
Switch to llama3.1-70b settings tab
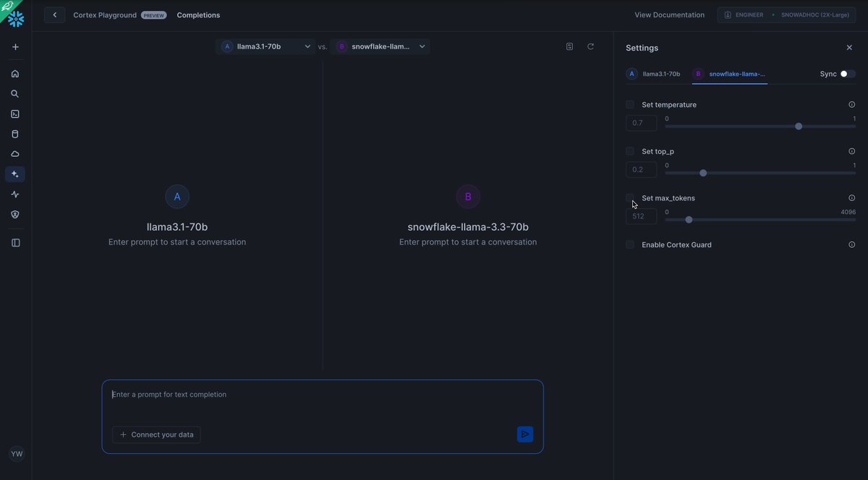[x=654, y=74]
